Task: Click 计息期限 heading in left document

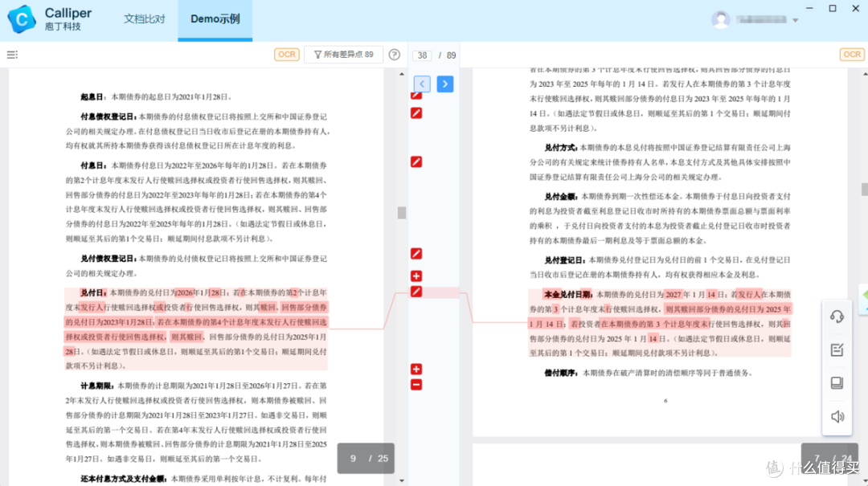Action: (96, 386)
